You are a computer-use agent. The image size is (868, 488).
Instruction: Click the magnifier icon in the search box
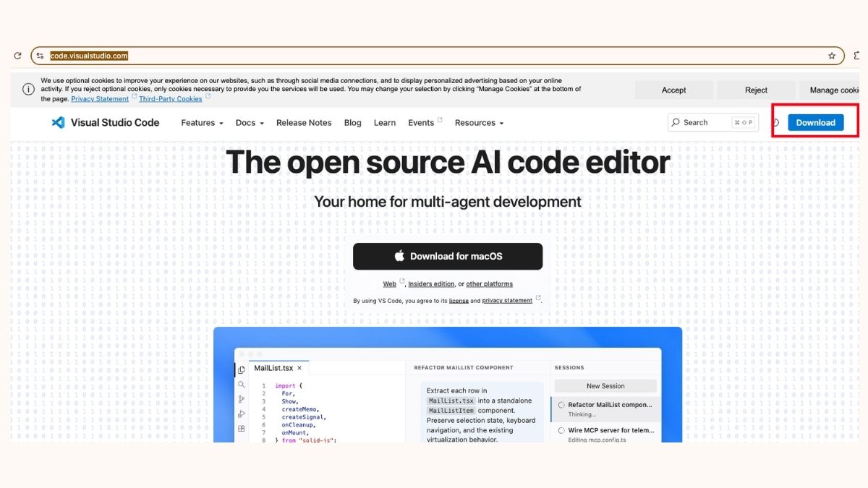click(676, 123)
